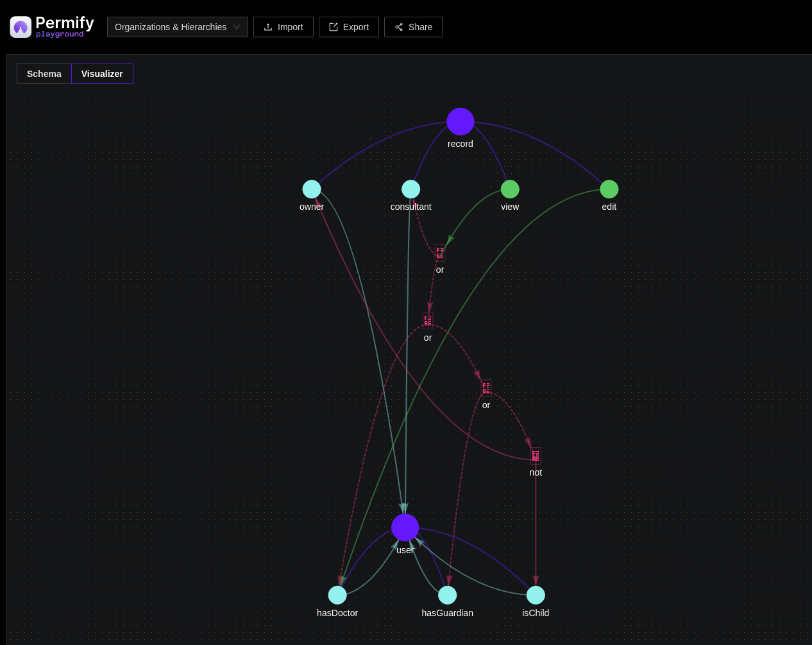Click the Permify playground logo
812x645 pixels.
click(x=51, y=27)
